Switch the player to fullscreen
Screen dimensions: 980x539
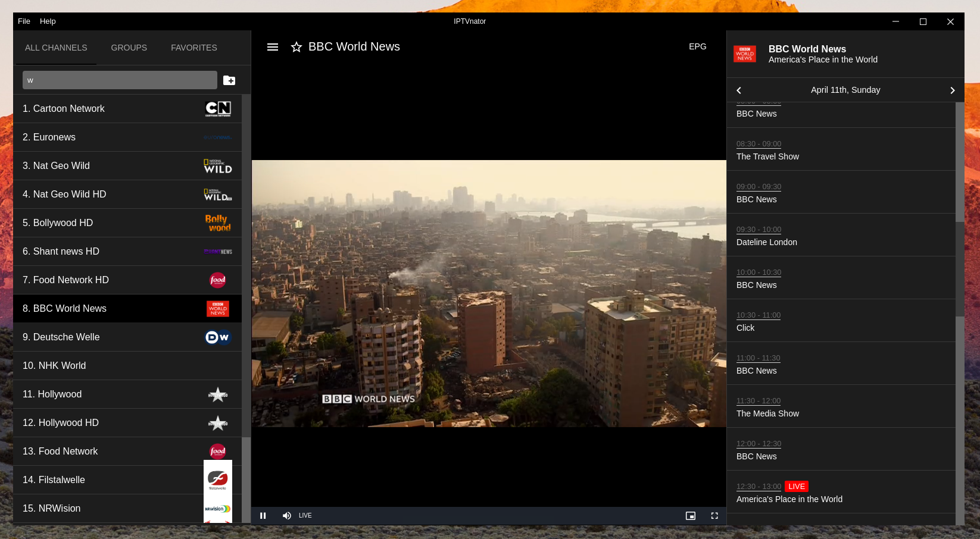714,516
